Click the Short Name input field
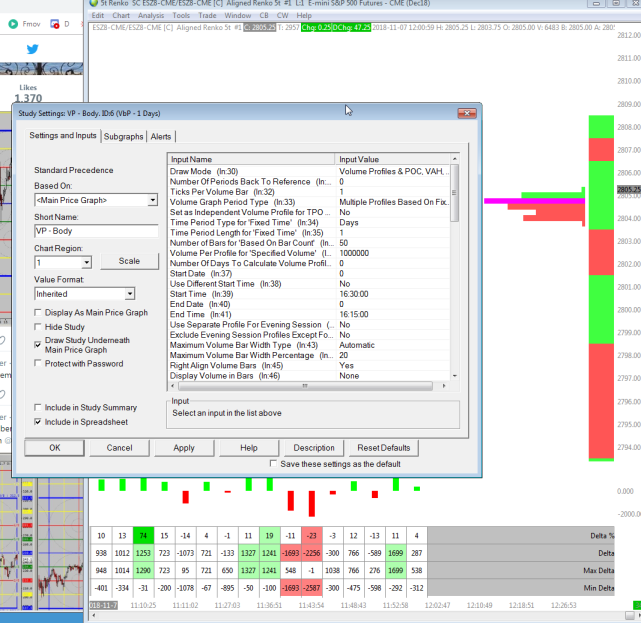This screenshot has width=641, height=623. [x=96, y=231]
